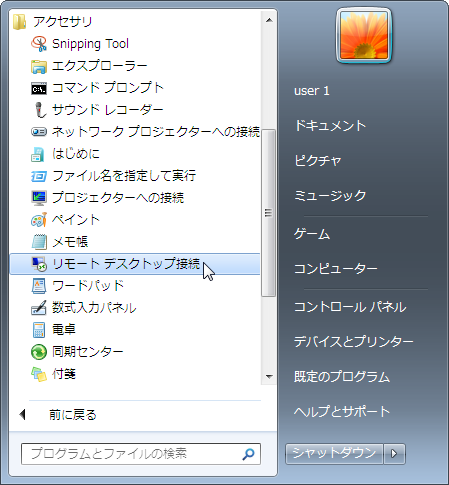Click the program list scrollbar thumb
Viewport: 449px width, 485px height.
268,213
